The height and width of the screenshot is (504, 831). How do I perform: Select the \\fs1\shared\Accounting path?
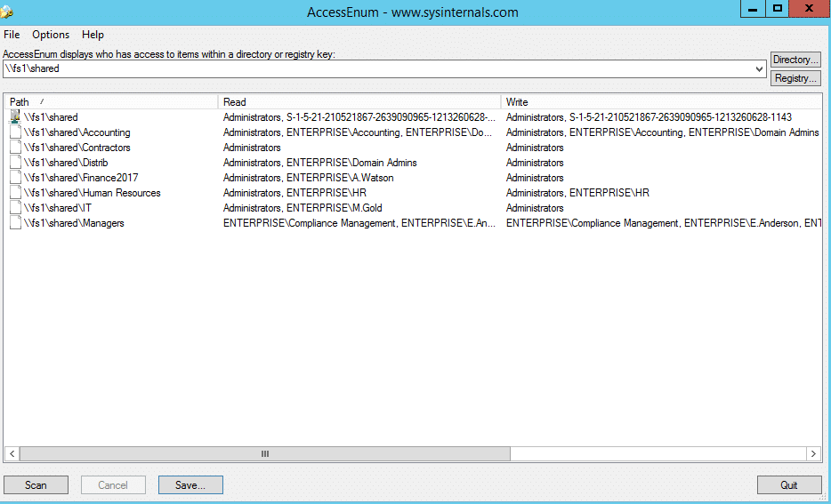click(x=77, y=132)
